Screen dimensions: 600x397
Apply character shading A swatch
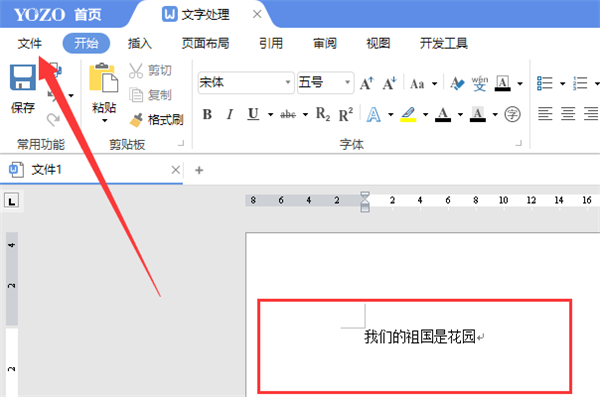point(478,114)
